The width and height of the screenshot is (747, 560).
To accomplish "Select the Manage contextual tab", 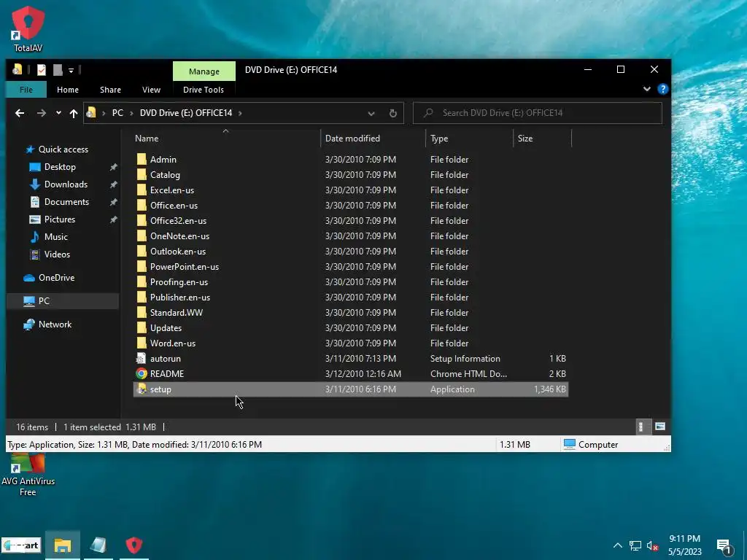I will [x=204, y=71].
